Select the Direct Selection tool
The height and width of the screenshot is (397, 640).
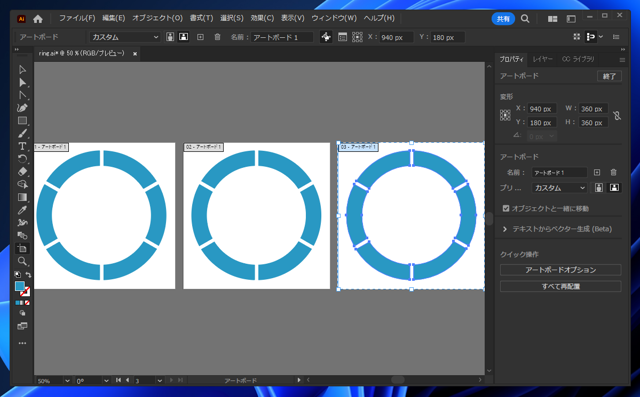(22, 82)
